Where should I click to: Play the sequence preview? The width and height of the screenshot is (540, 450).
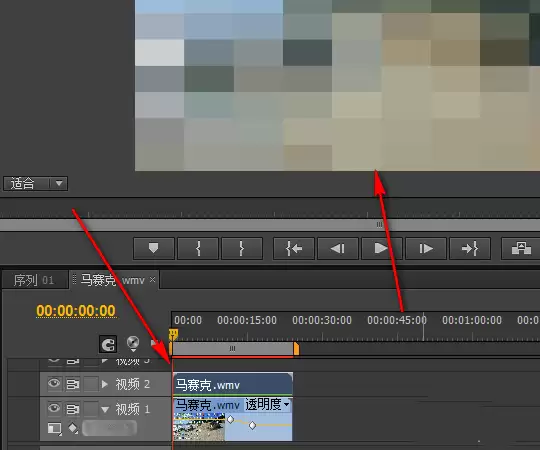click(x=382, y=248)
